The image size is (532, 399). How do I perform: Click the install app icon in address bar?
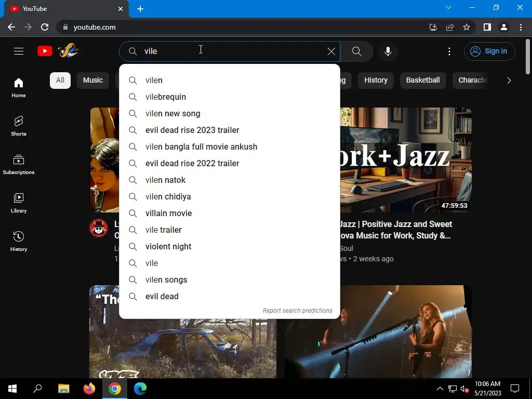click(x=433, y=27)
